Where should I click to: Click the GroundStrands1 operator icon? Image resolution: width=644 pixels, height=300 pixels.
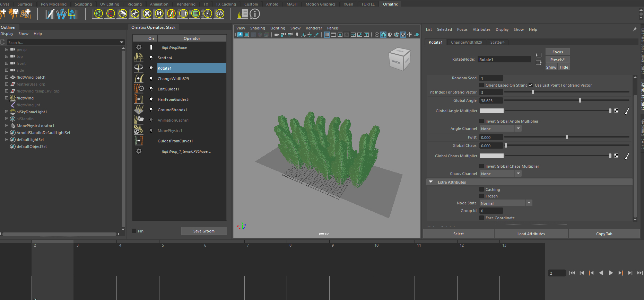(x=139, y=109)
